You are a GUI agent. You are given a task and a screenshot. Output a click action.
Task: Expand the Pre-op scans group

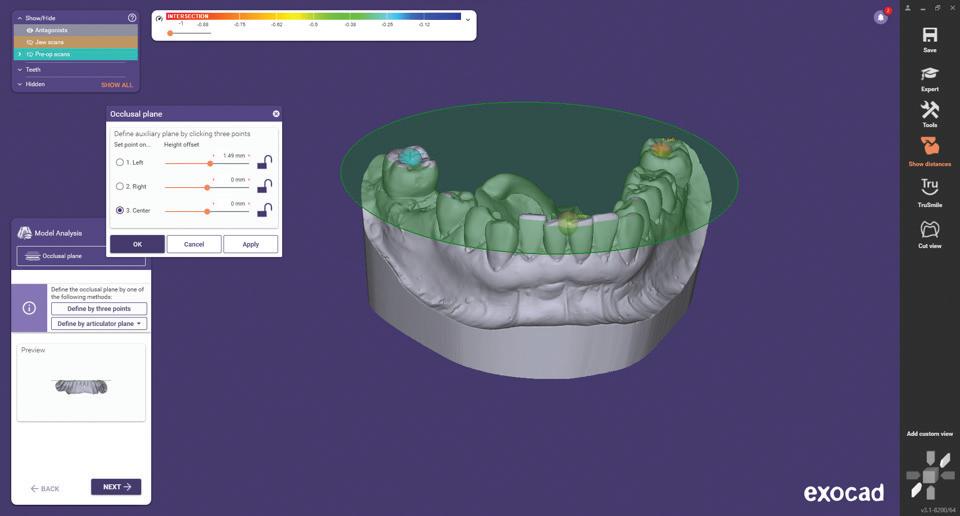20,54
